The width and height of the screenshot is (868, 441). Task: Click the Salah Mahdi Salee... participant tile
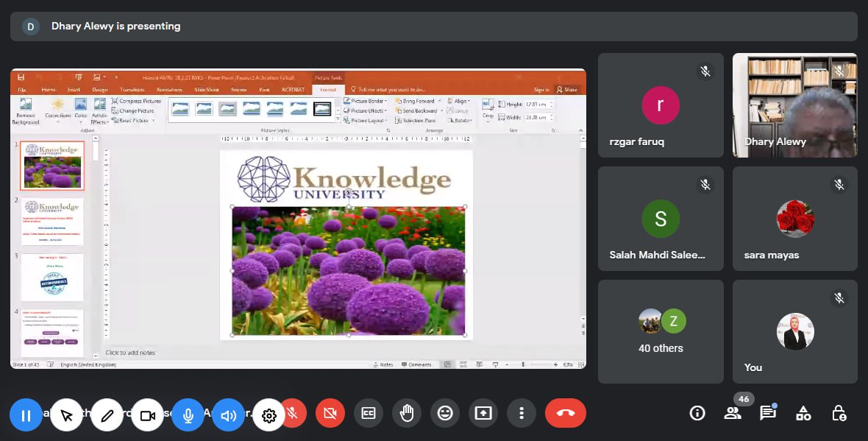click(x=661, y=219)
